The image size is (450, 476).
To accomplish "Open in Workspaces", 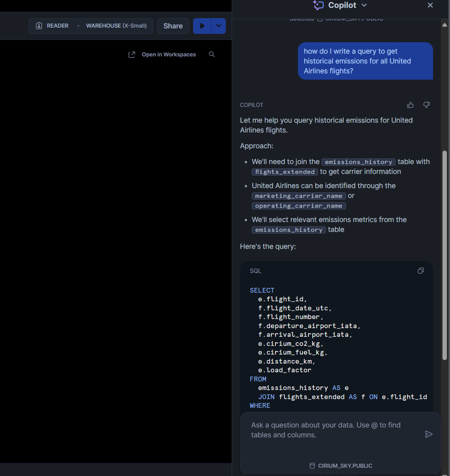I will 168,54.
